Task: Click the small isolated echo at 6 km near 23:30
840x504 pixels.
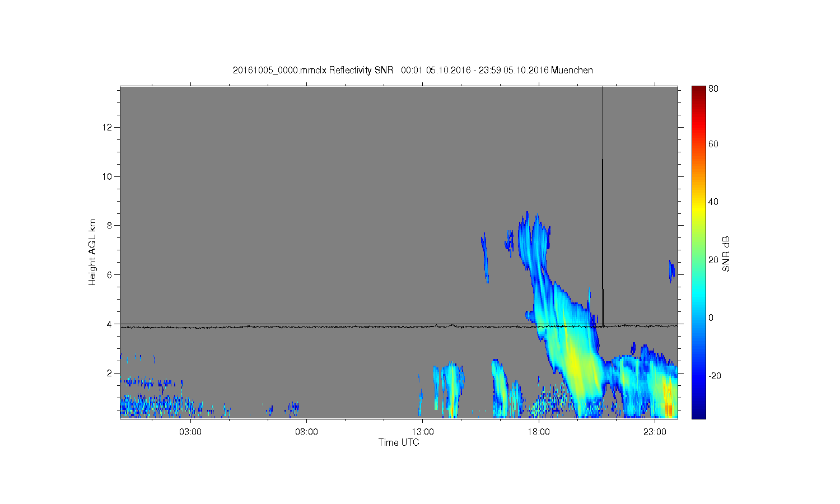Action: pos(671,272)
